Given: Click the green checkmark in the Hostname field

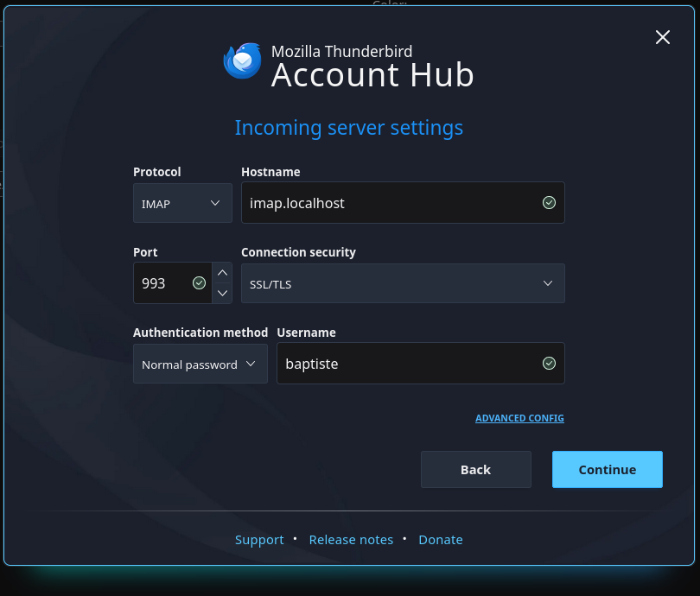Looking at the screenshot, I should coord(549,202).
